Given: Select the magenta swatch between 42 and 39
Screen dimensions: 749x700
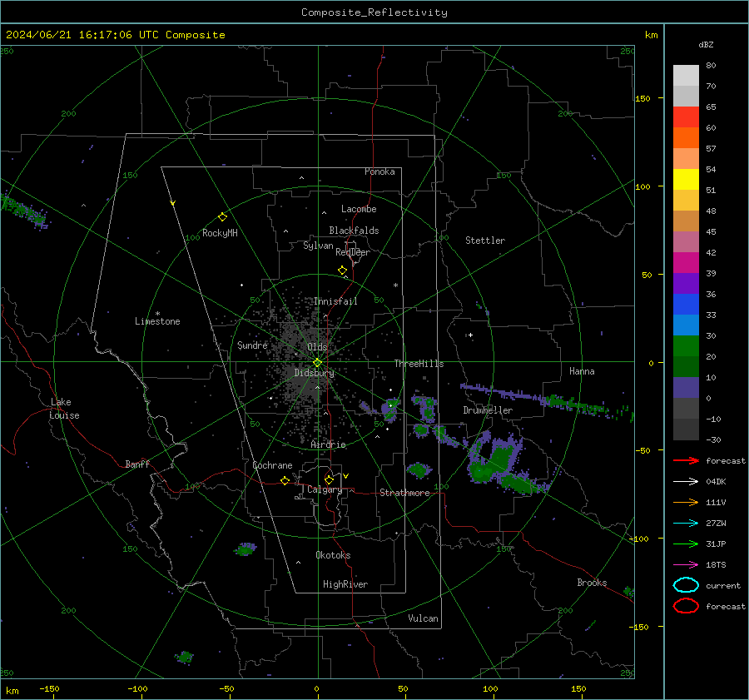Looking at the screenshot, I should pos(686,263).
